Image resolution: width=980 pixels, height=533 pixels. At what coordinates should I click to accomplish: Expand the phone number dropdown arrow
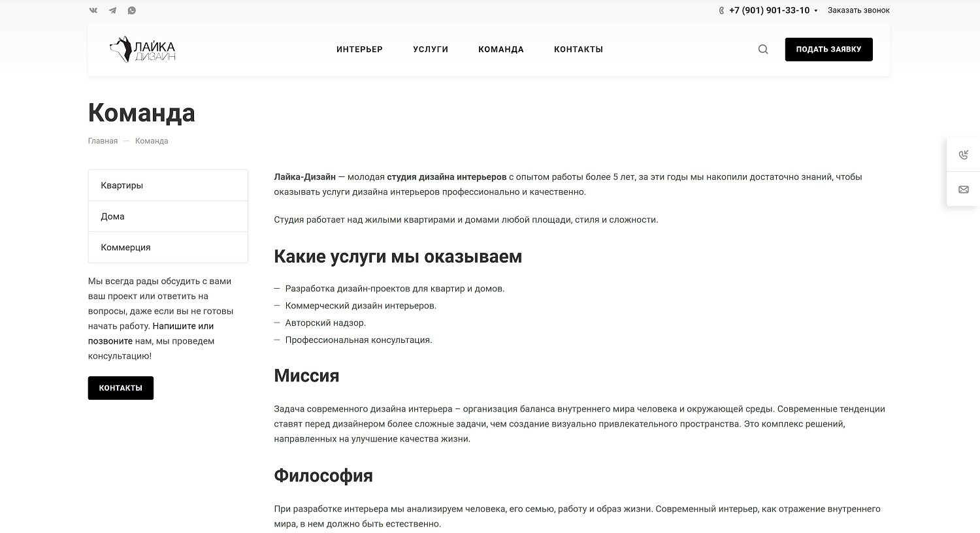coord(816,11)
